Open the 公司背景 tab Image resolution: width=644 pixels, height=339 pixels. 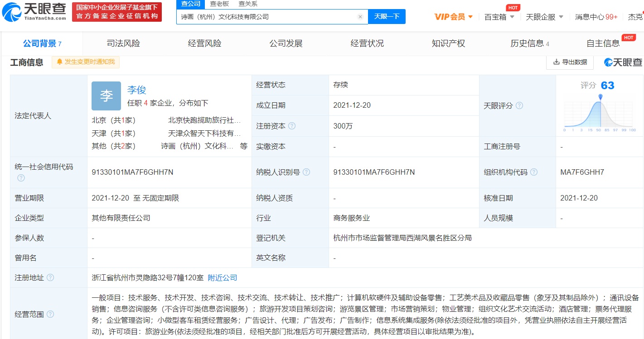click(x=42, y=43)
